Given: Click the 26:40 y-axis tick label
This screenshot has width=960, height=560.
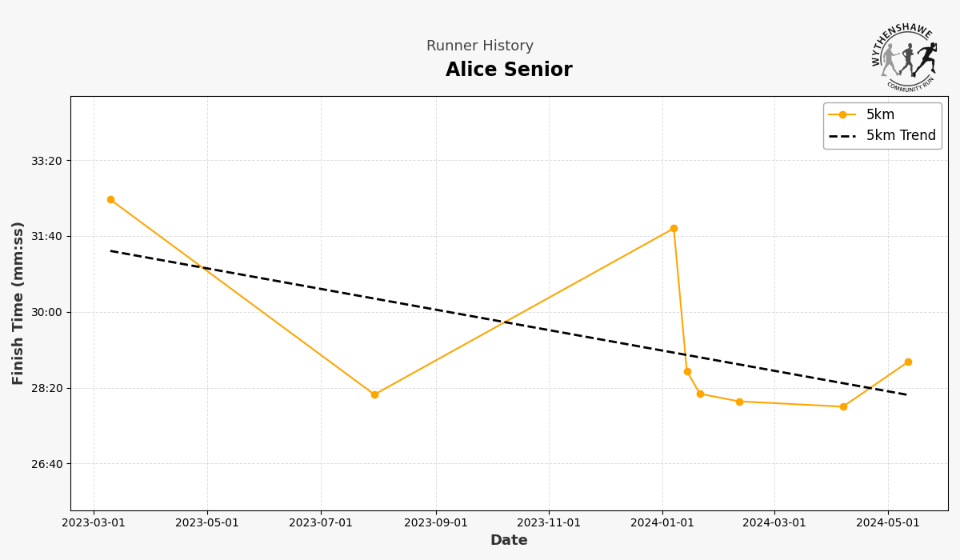Looking at the screenshot, I should pyautogui.click(x=46, y=464).
